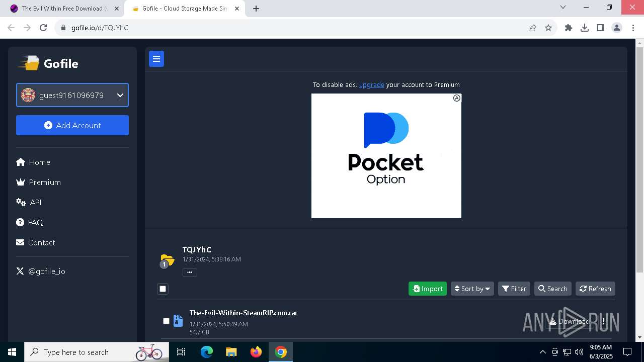This screenshot has width=644, height=362.
Task: Open the volume control icon
Action: tap(579, 352)
